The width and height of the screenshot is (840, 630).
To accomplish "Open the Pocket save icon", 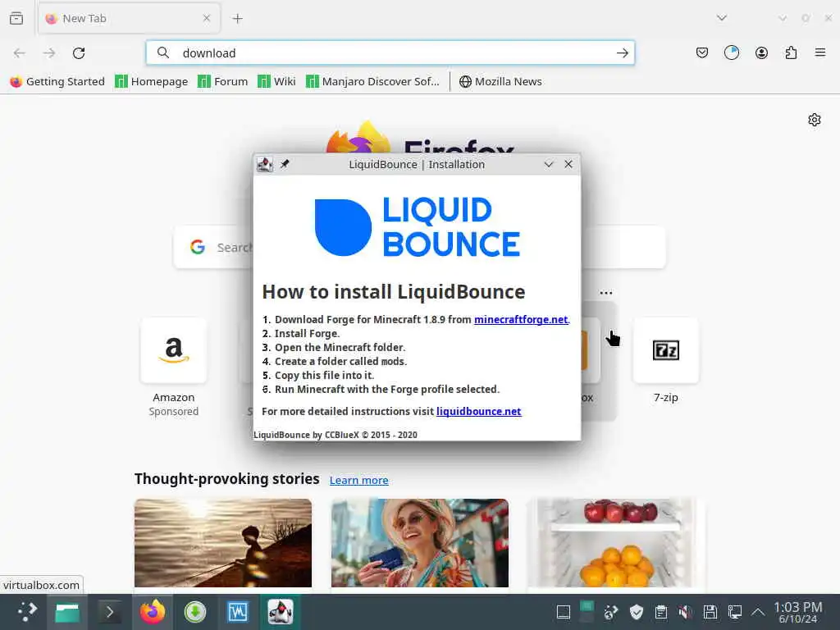I will (x=702, y=52).
